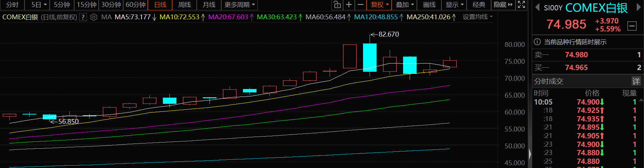Click the 82.670 high candlestick
Screen dimensions: 644x168
(x=370, y=57)
